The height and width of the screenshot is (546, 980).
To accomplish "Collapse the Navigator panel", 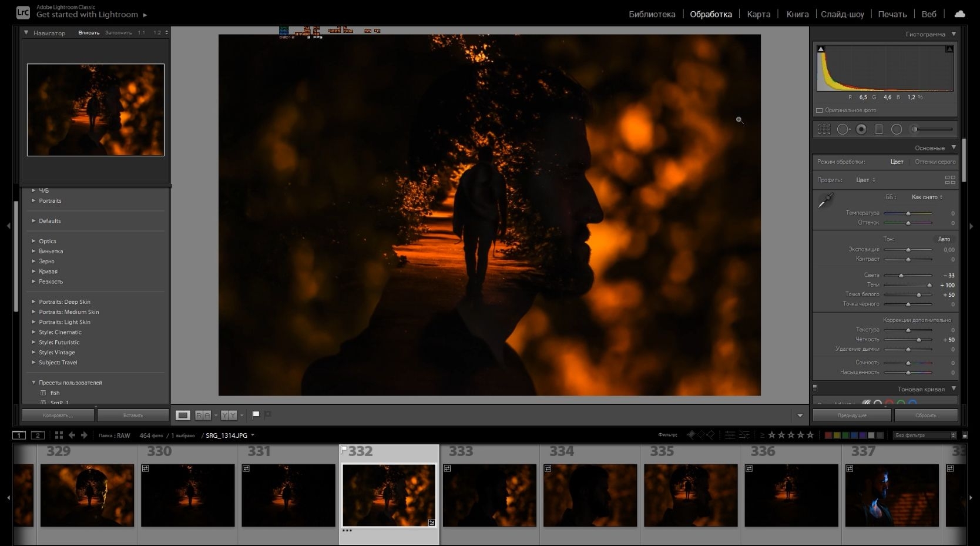I will [26, 33].
